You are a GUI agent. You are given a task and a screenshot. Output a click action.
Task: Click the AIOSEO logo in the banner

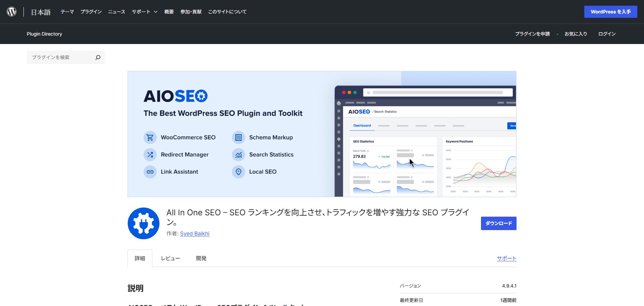[176, 96]
